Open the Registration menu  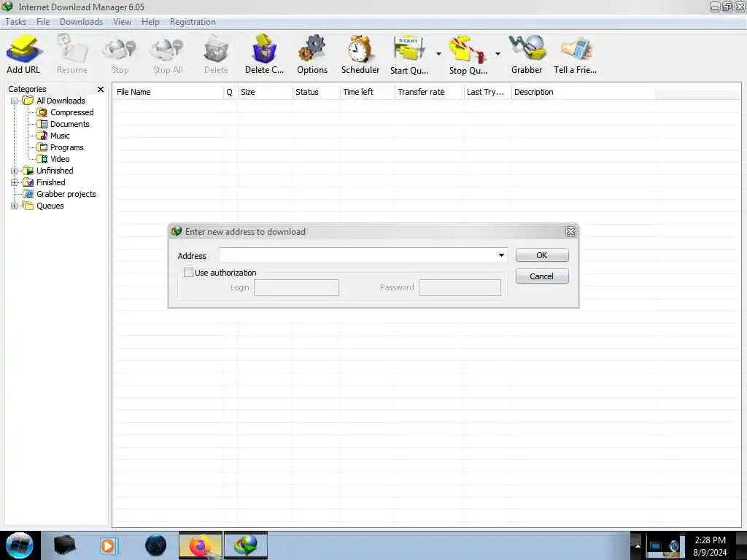tap(193, 22)
